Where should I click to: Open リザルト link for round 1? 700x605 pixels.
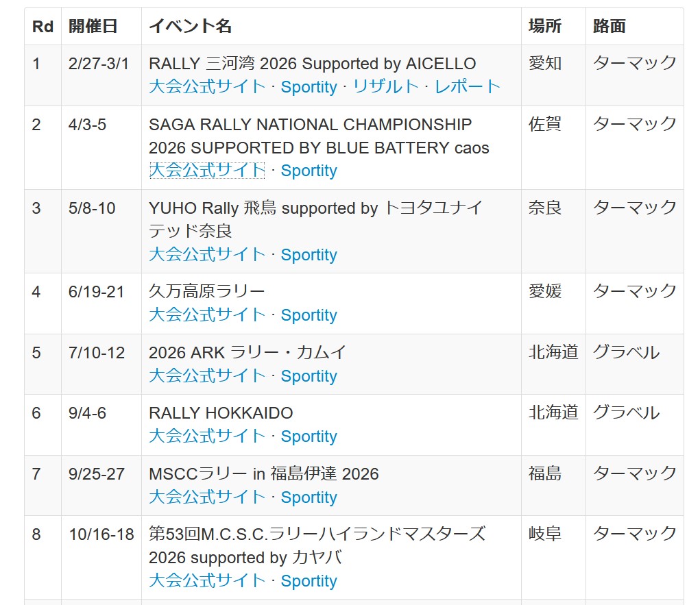tap(385, 87)
